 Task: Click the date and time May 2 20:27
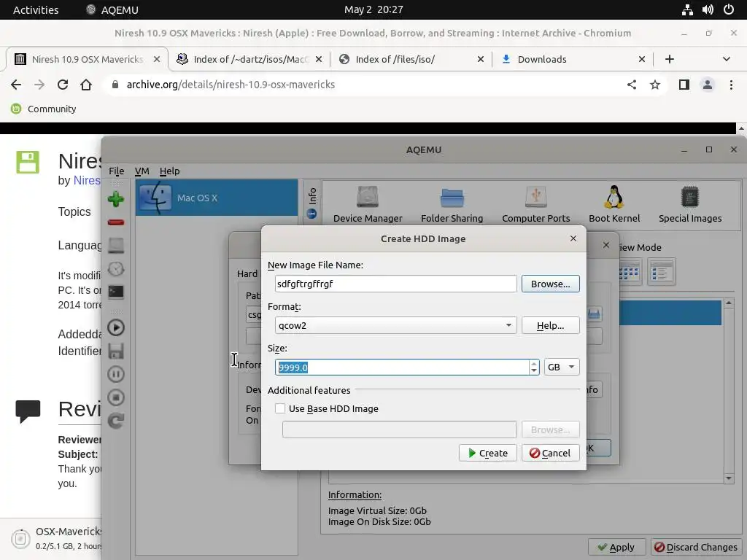[x=373, y=9]
